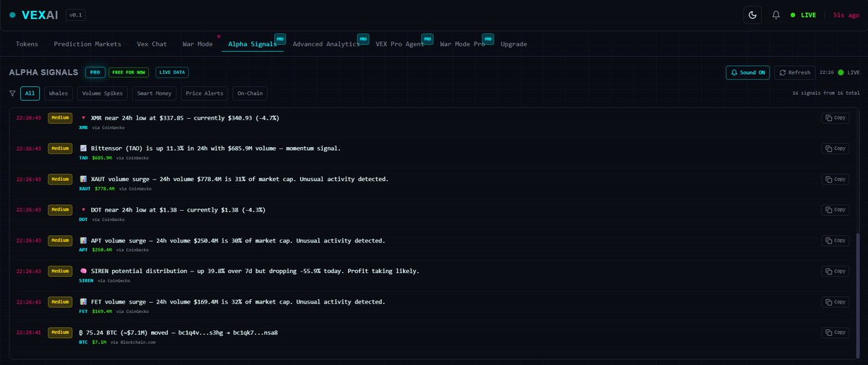Click the bitcoin icon on BTC row
The width and height of the screenshot is (868, 365).
[82, 332]
